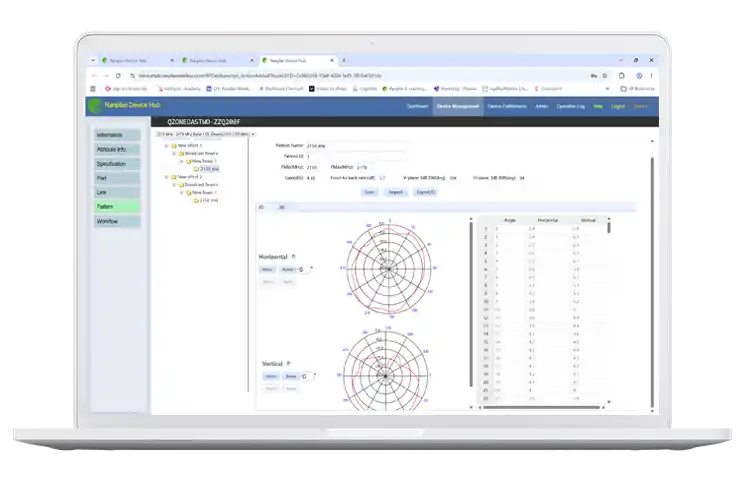Click the Ranplan Device Hub logo
Image resolution: width=744 pixels, height=481 pixels.
(96, 105)
